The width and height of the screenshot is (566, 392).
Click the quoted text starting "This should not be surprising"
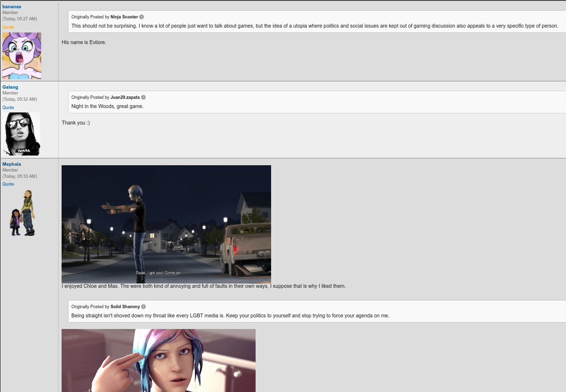point(315,26)
